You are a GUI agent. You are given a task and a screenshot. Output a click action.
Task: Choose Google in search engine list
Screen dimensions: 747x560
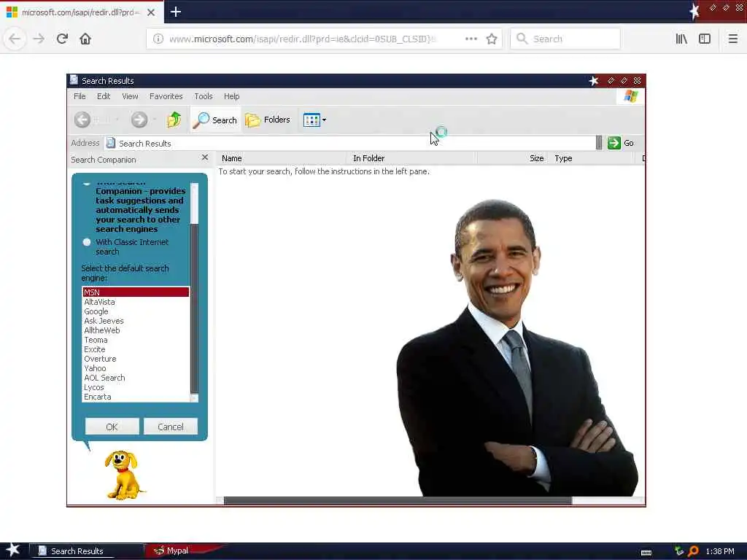(136, 311)
